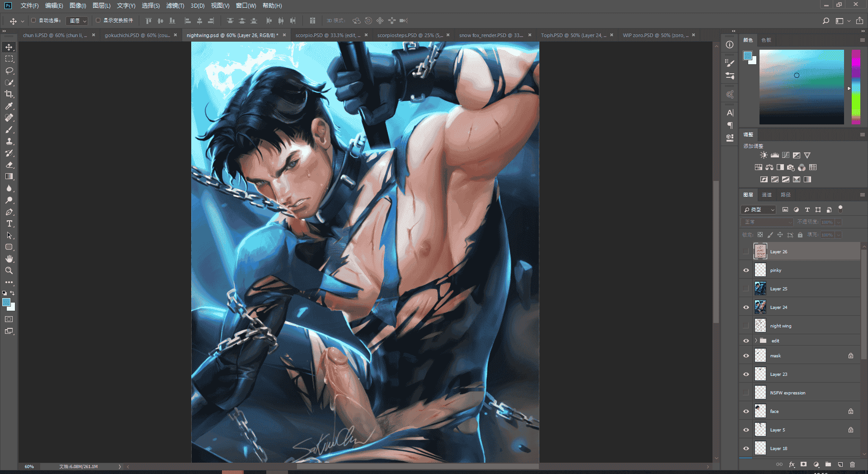Switch to the 路径 panel tab
The height and width of the screenshot is (474, 868).
coord(786,194)
